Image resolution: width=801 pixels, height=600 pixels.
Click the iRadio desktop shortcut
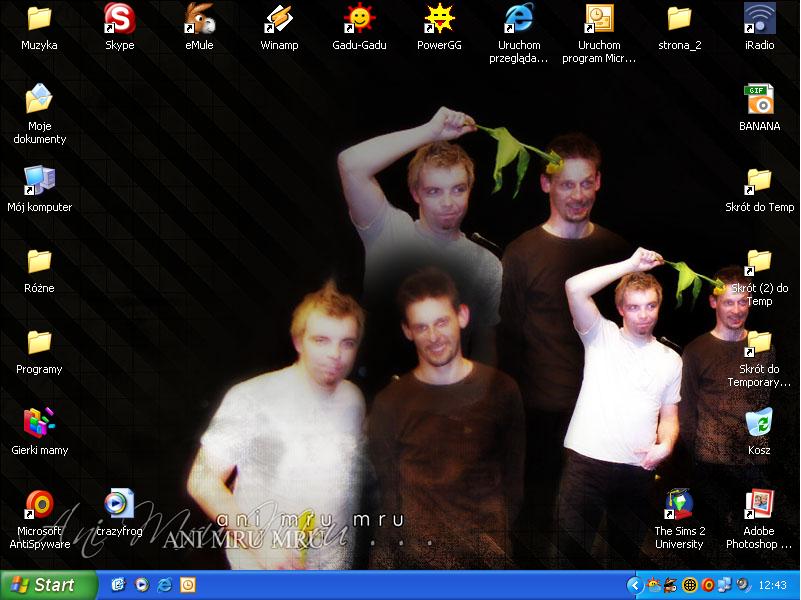(x=759, y=27)
